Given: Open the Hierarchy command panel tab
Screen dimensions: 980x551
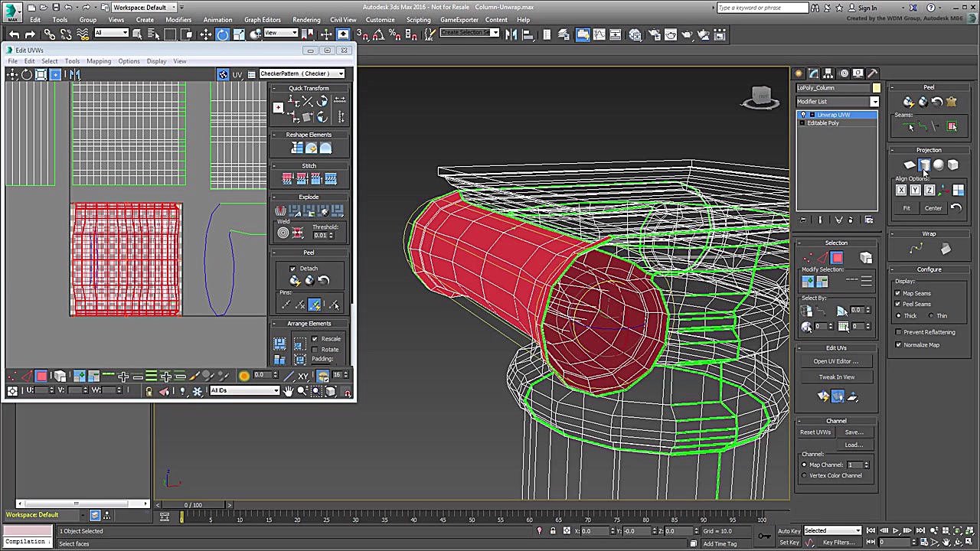Looking at the screenshot, I should pyautogui.click(x=828, y=73).
